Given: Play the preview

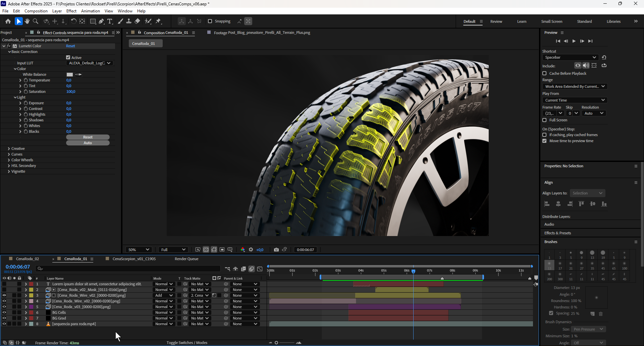Looking at the screenshot, I should click(574, 41).
